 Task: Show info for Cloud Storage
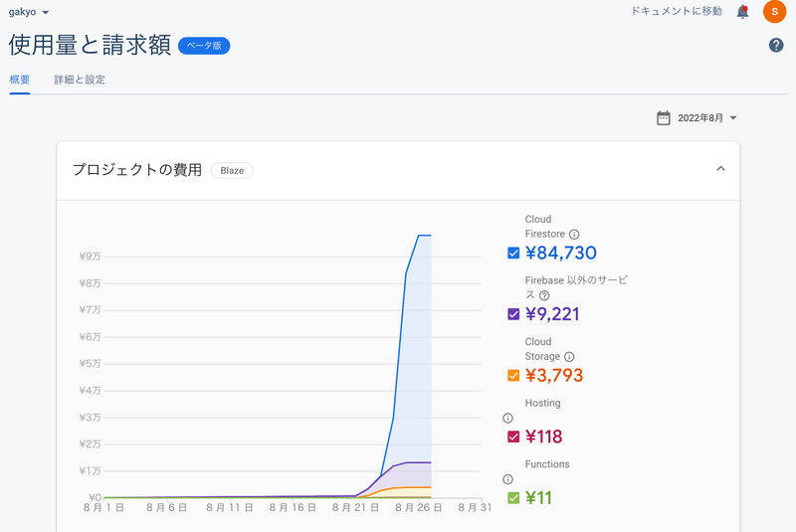coord(569,357)
